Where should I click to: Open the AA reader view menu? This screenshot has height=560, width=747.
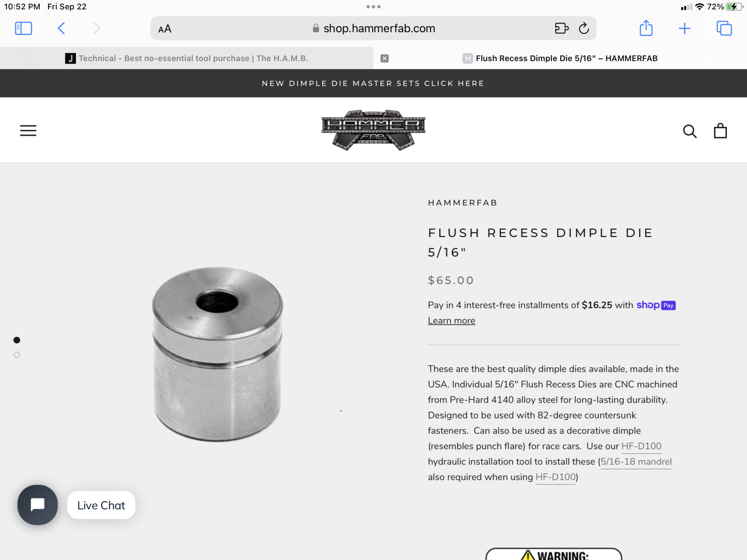click(x=165, y=29)
